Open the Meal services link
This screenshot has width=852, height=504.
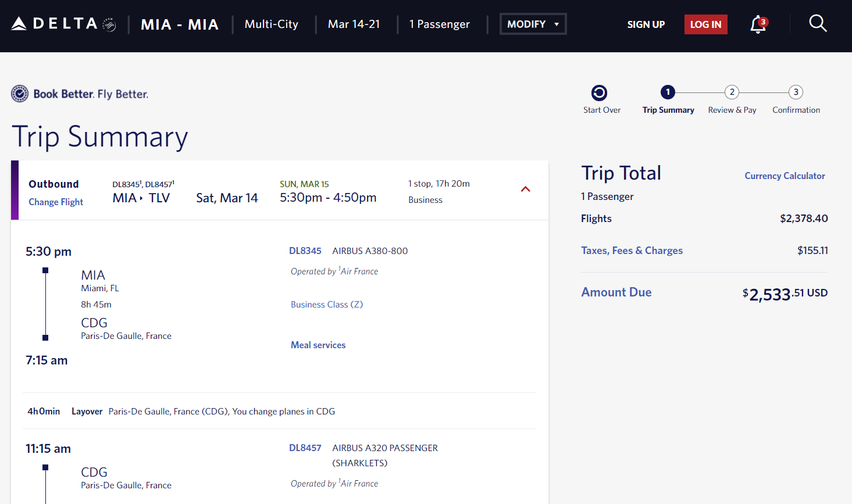pos(318,345)
